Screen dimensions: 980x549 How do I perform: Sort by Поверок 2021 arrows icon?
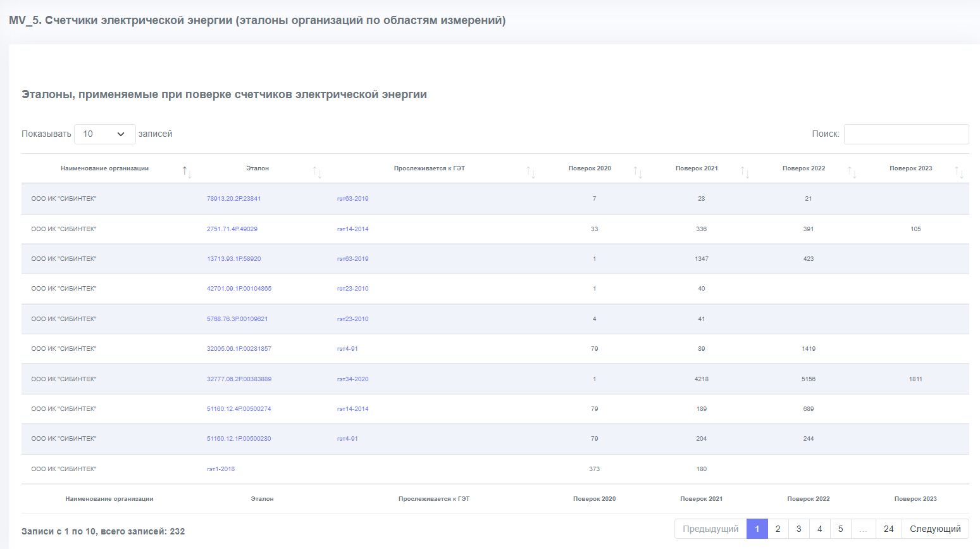(745, 172)
